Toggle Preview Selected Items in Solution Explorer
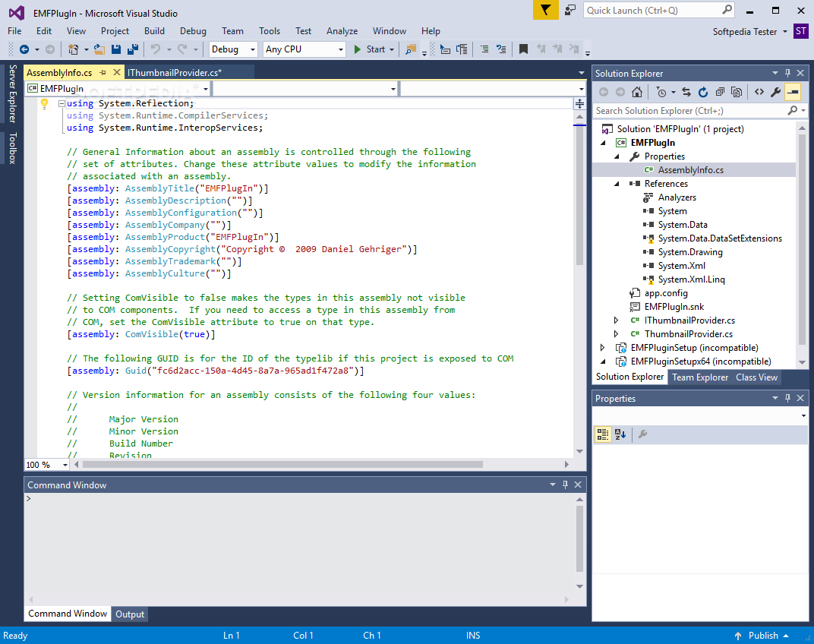The height and width of the screenshot is (644, 814). pyautogui.click(x=793, y=92)
